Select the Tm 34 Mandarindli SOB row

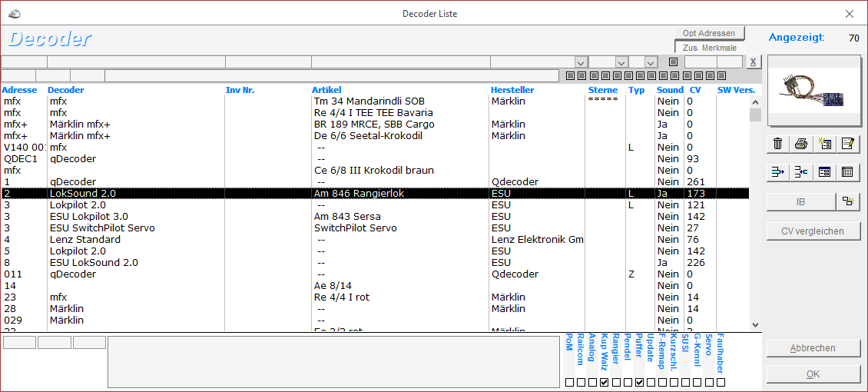pos(376,101)
